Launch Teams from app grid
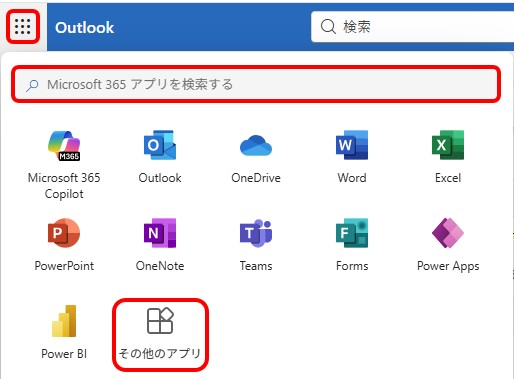The height and width of the screenshot is (379, 514). click(256, 233)
